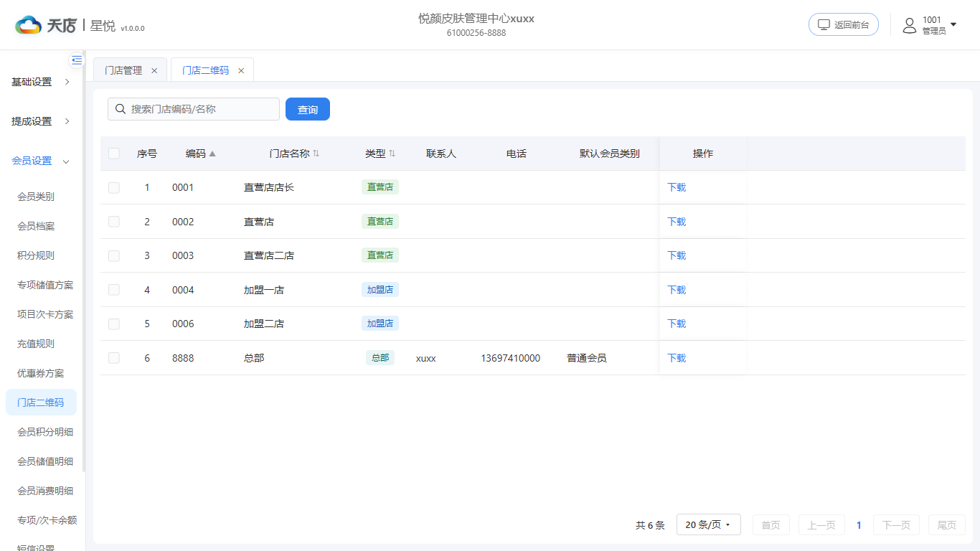Screen dimensions: 980x551
Task: Check the row for 直营店二店
Action: [114, 255]
